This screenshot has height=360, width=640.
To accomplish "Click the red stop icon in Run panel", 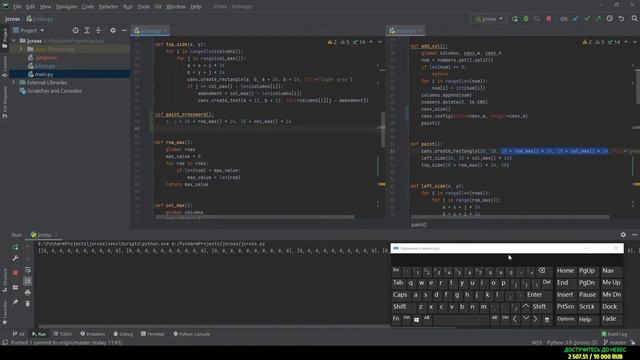I will [x=16, y=273].
